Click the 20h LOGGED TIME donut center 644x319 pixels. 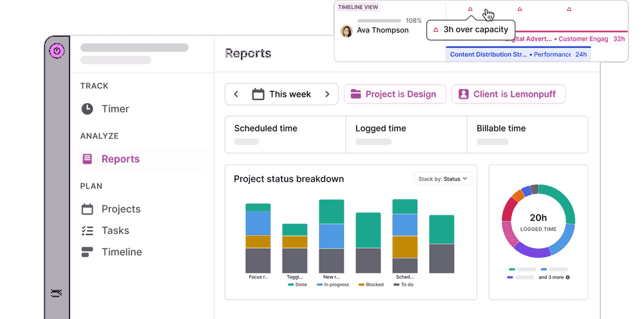pyautogui.click(x=538, y=222)
